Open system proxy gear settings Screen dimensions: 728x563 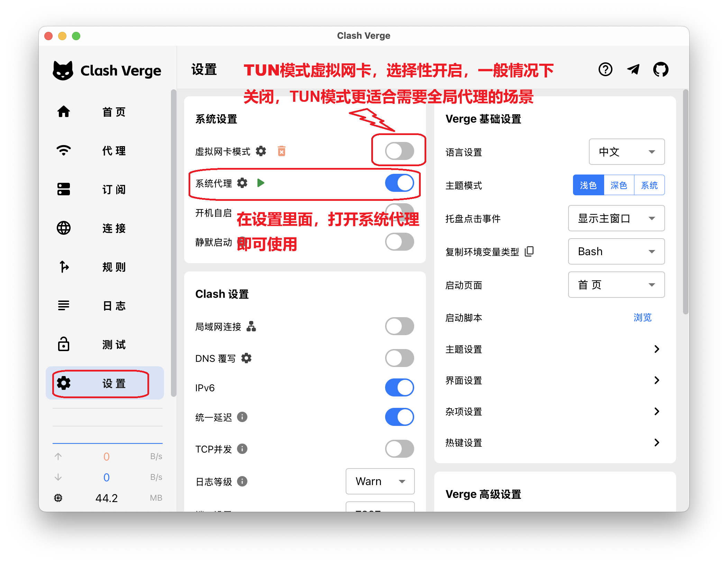tap(242, 183)
